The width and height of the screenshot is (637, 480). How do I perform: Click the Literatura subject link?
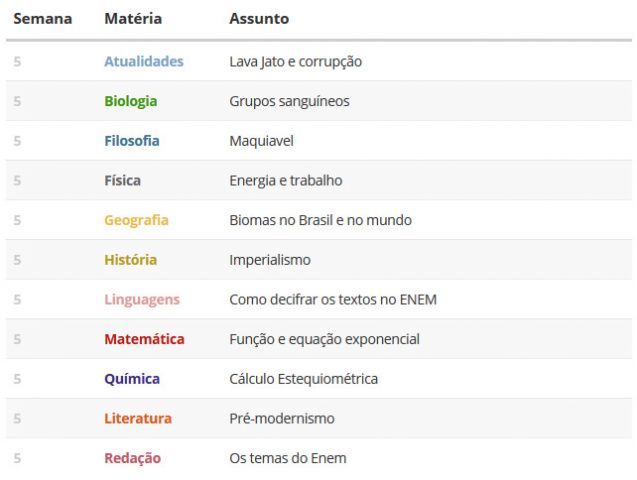[138, 419]
